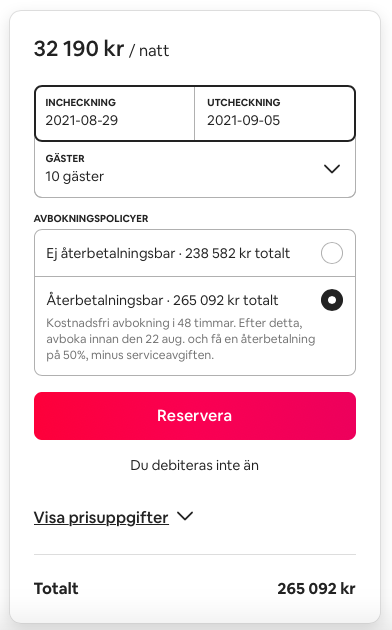The height and width of the screenshot is (630, 392).
Task: Click the cancellation policy description text
Action: tap(181, 339)
